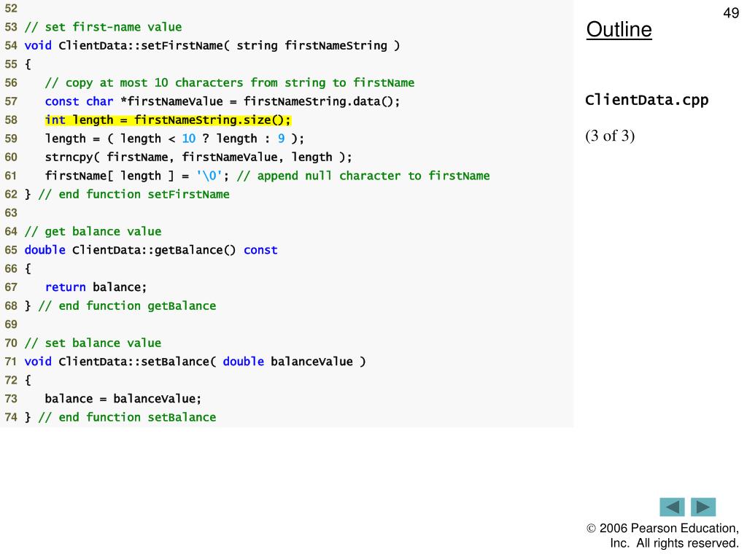747x560 pixels.
Task: Click the comment '// set first-name value'
Action: tap(103, 27)
